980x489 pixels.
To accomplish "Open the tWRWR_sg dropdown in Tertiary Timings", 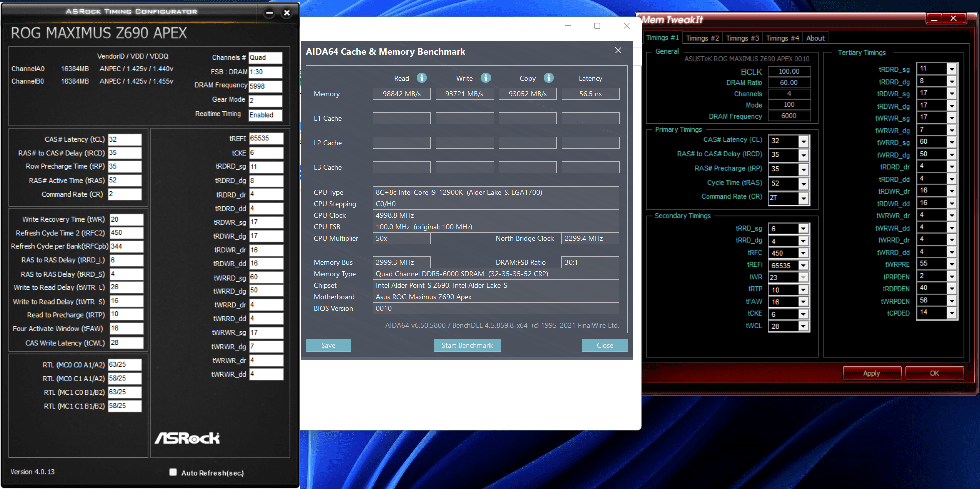I will pos(952,118).
